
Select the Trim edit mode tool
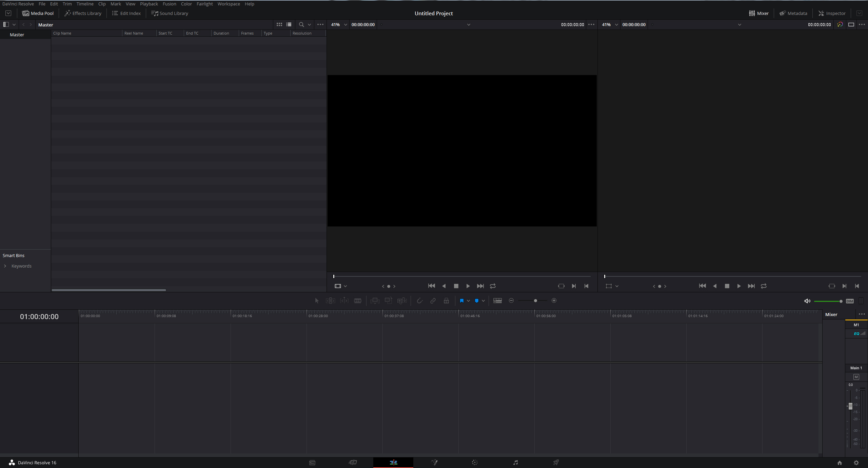point(330,301)
